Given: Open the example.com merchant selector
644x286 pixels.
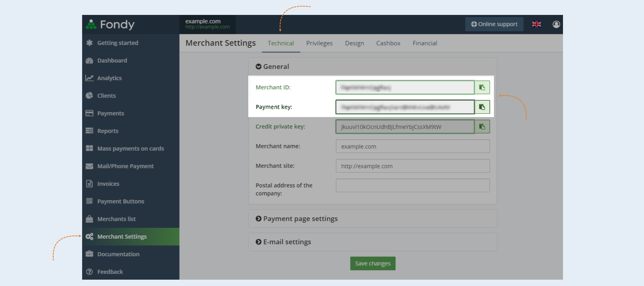Looking at the screenshot, I should tap(208, 24).
